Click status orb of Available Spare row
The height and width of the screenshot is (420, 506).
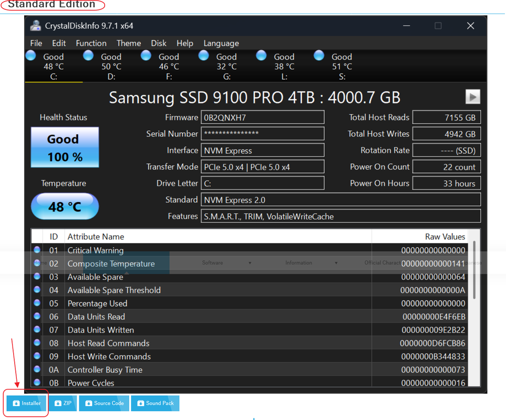pos(37,276)
